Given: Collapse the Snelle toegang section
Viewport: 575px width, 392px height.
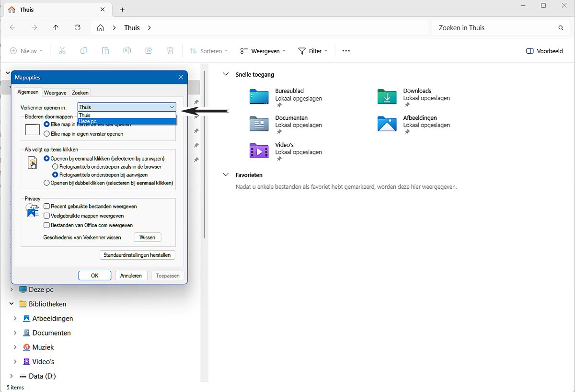Looking at the screenshot, I should point(226,74).
